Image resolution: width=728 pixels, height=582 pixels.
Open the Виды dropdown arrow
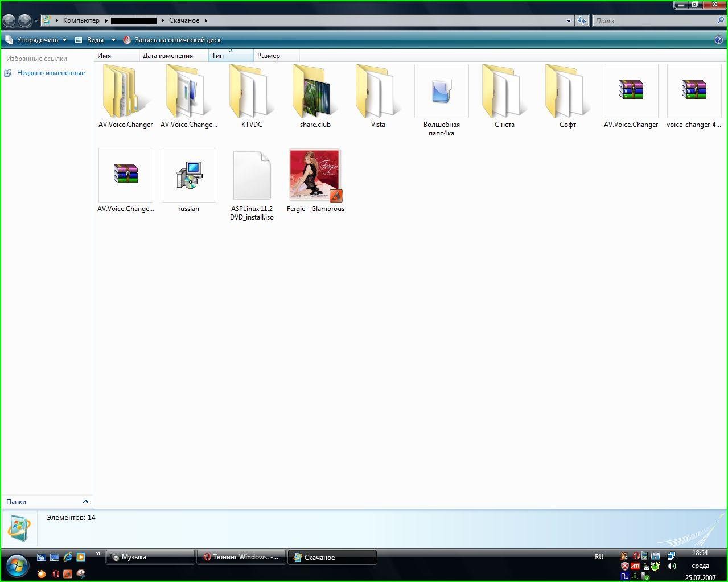coord(113,40)
